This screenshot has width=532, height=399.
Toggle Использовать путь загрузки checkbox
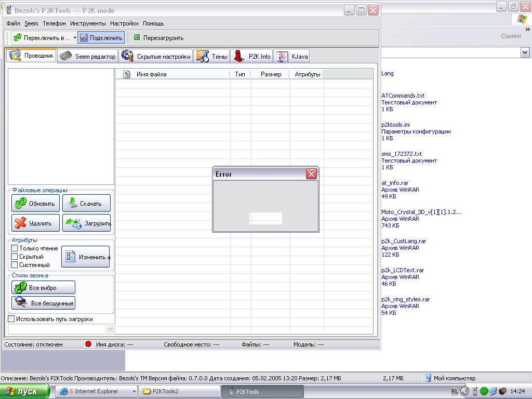point(11,318)
